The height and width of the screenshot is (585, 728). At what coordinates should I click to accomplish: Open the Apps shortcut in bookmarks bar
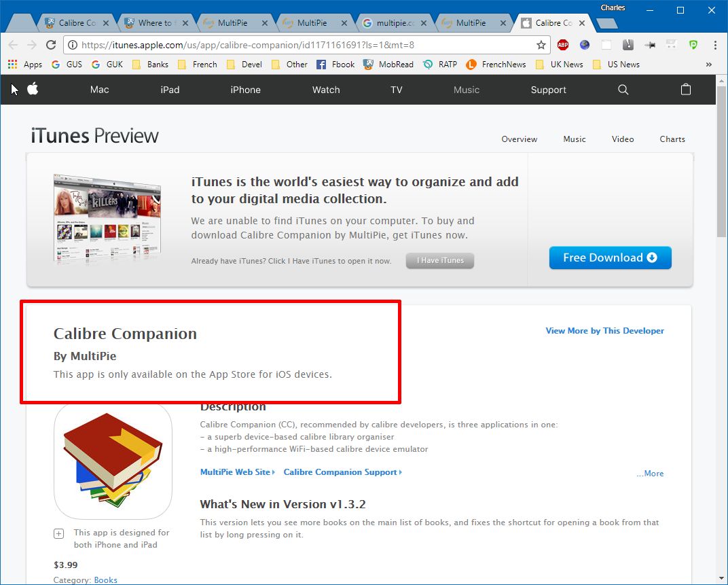25,65
